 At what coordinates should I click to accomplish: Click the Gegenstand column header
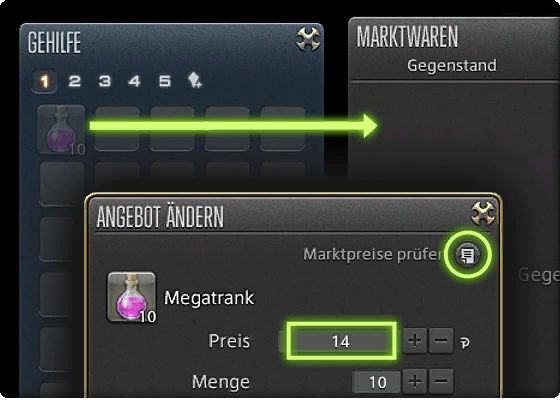452,65
